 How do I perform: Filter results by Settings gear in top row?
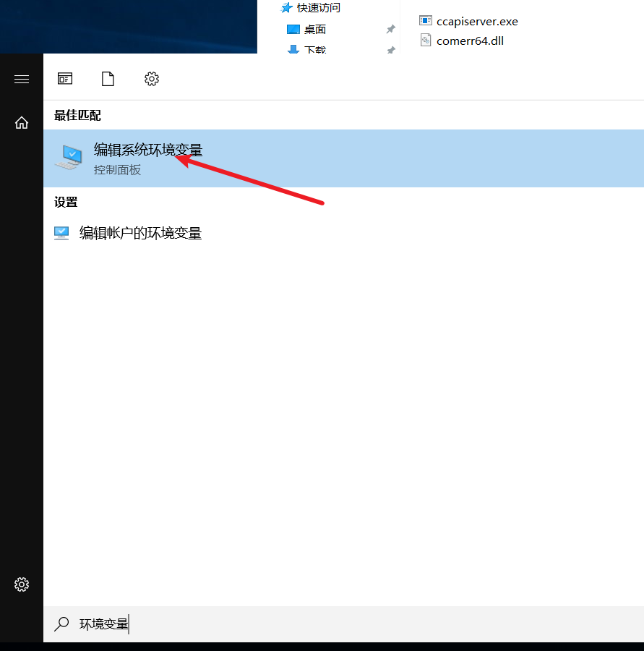click(x=151, y=79)
